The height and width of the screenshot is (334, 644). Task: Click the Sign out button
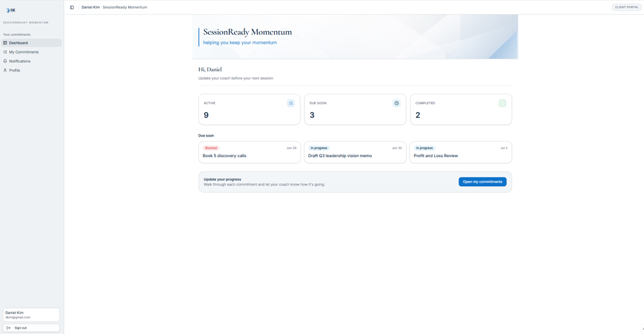[31, 328]
